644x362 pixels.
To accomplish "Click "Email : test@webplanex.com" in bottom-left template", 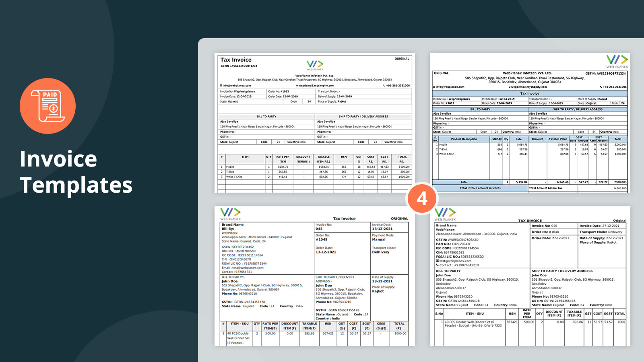I will coord(243,267).
